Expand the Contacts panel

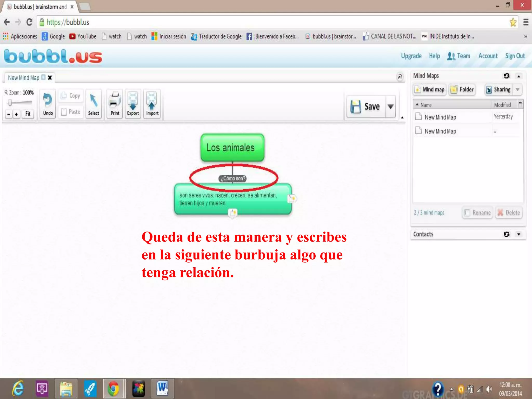[x=518, y=234]
